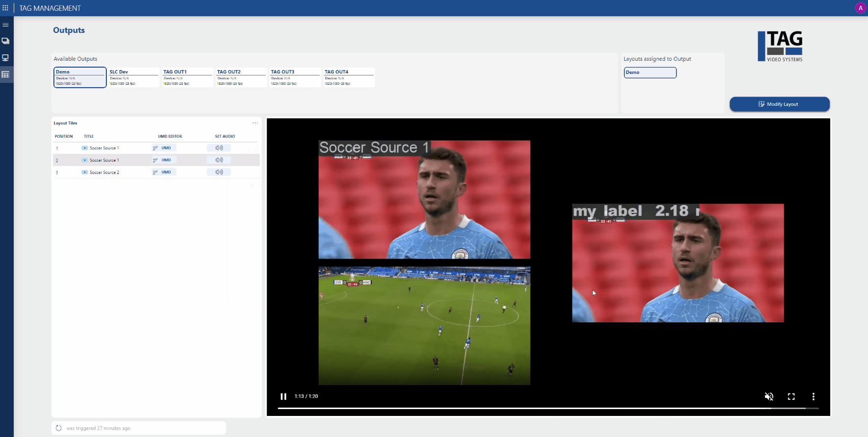
Task: Click the Modify Layout button
Action: (x=779, y=104)
